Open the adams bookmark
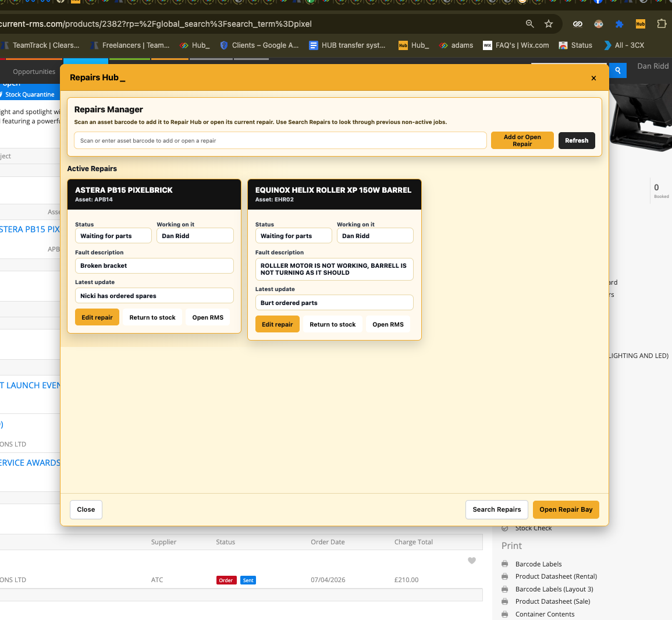This screenshot has width=672, height=620. click(456, 45)
